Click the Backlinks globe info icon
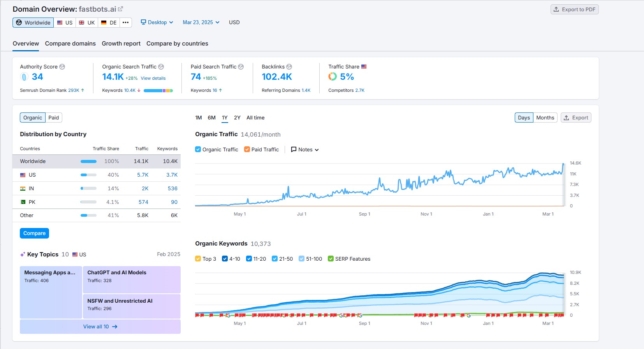Image resolution: width=644 pixels, height=349 pixels. coord(289,67)
